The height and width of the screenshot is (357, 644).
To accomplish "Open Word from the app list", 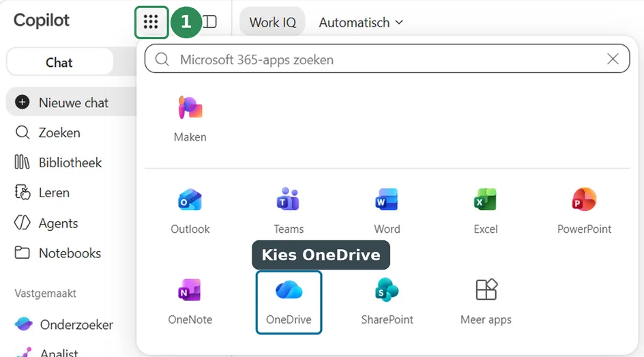I will click(387, 211).
